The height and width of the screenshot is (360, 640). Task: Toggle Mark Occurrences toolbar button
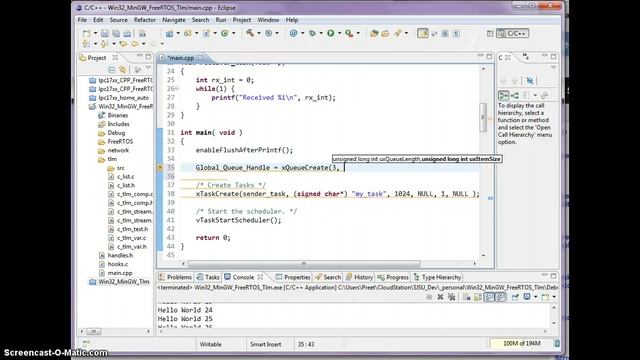[x=422, y=33]
